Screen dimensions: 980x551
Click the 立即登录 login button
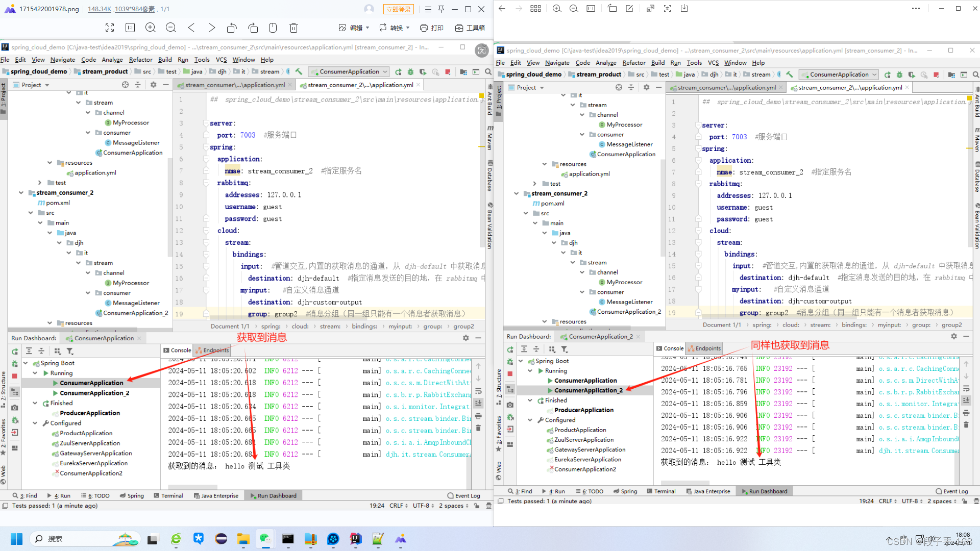[x=399, y=9]
